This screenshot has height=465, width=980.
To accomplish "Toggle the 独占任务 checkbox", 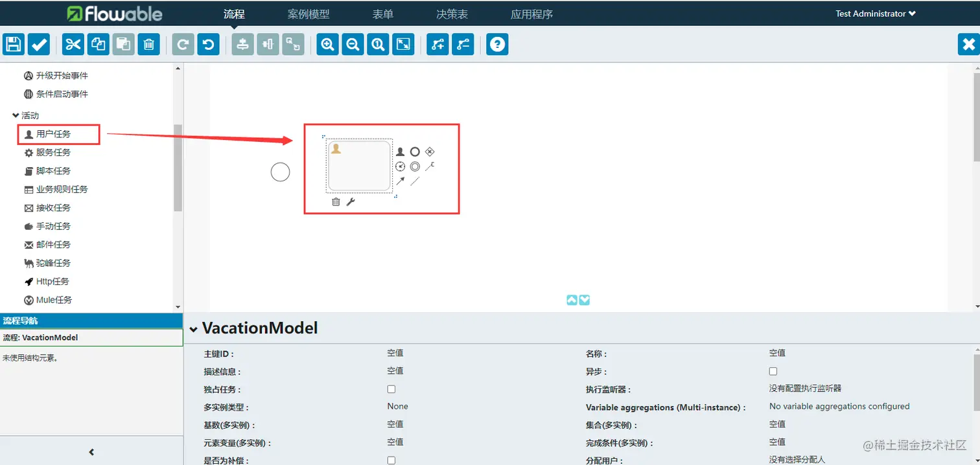I will pyautogui.click(x=391, y=389).
